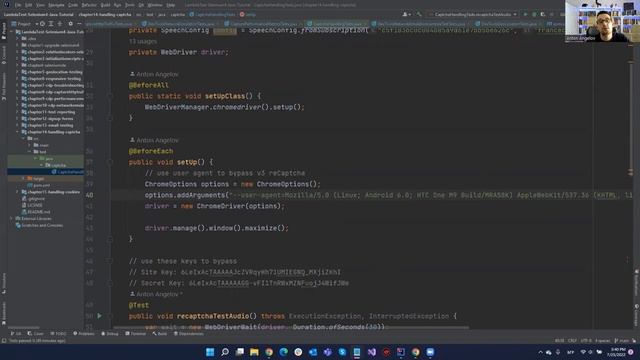The height and width of the screenshot is (360, 640).
Task: Open the TODO tool window tab
Action: (x=58, y=333)
